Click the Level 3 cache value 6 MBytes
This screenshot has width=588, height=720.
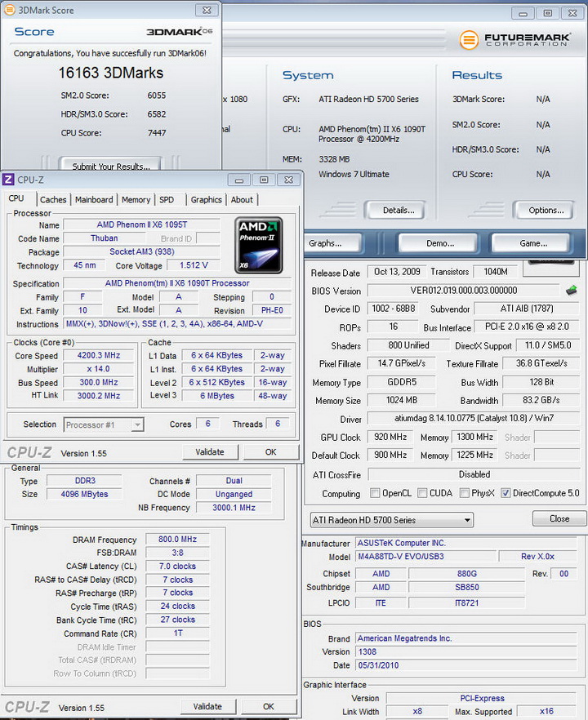(217, 395)
